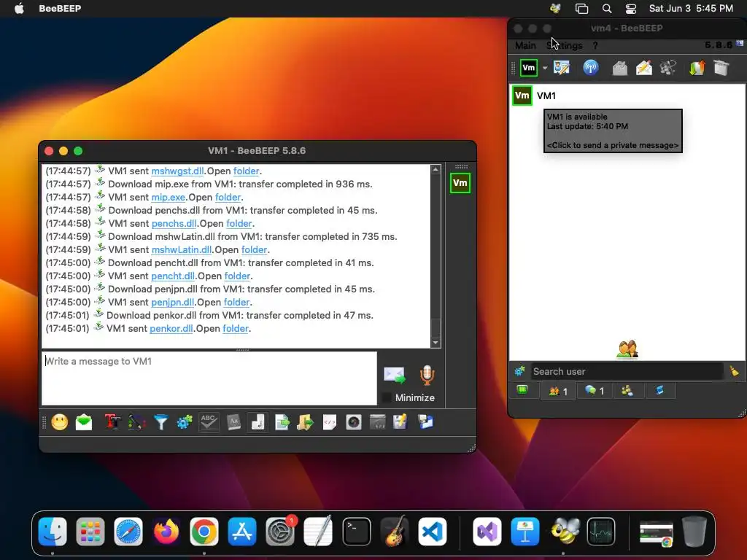Open Firefox from the Dock
This screenshot has width=747, height=560.
point(166,532)
